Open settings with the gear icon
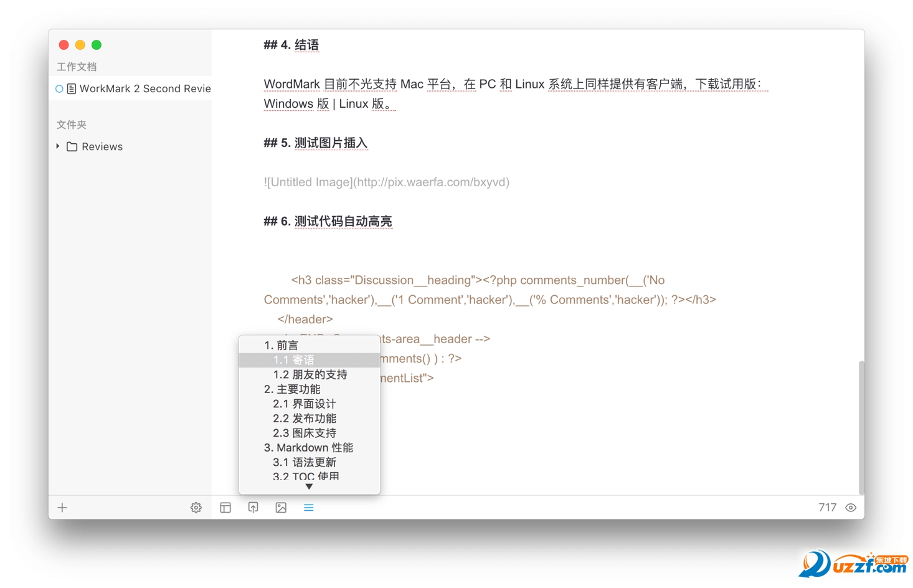Viewport: 913px width, 588px height. [196, 508]
